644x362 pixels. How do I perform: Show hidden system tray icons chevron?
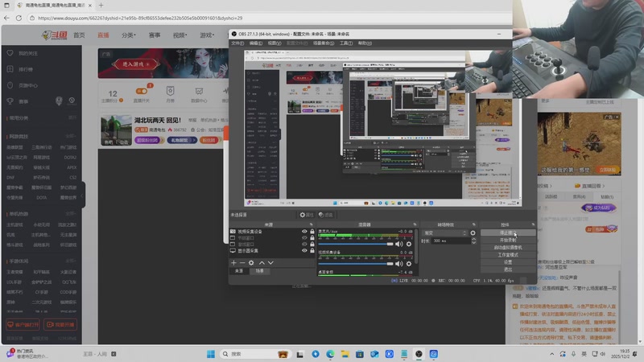(551, 354)
